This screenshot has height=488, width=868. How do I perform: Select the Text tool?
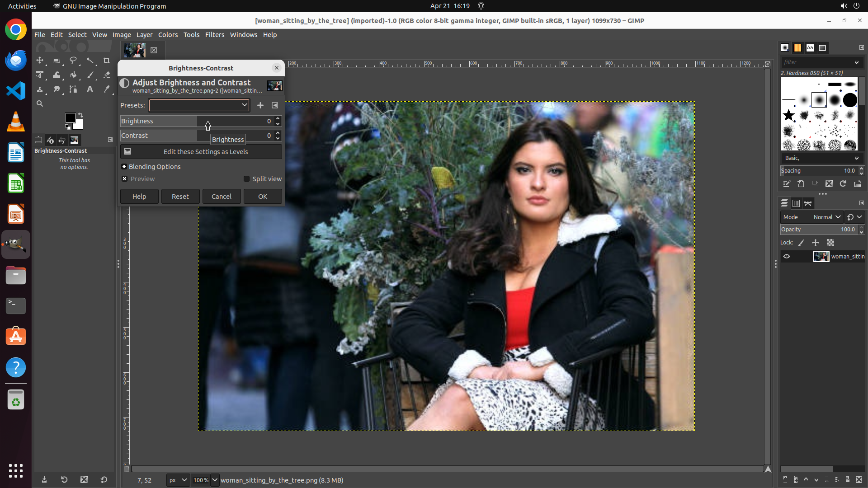[x=90, y=89]
